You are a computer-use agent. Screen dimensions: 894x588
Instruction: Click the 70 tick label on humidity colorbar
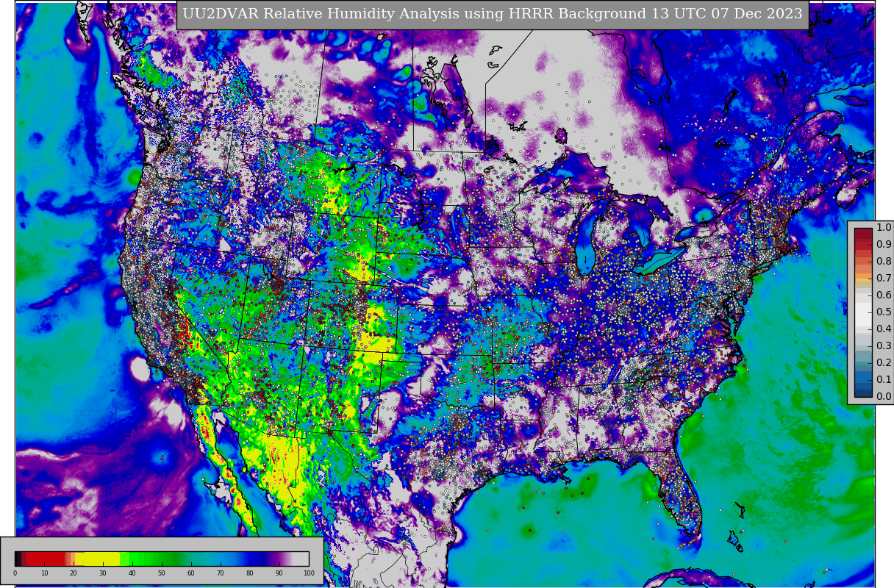point(221,573)
